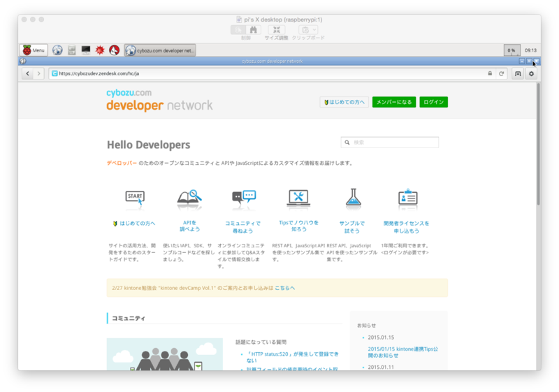Screen dimensions: 559x392
Task: Open the bookmarks button in browser toolbar
Action: pos(518,73)
